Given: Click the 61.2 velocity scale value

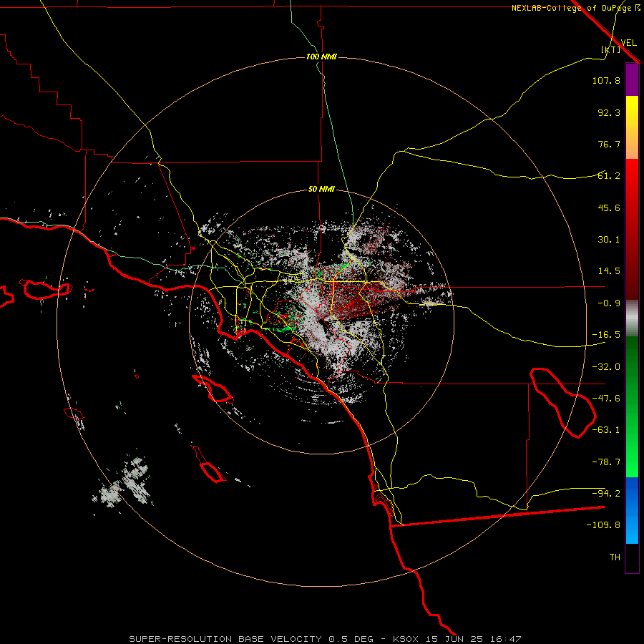Looking at the screenshot, I should coord(609,176).
